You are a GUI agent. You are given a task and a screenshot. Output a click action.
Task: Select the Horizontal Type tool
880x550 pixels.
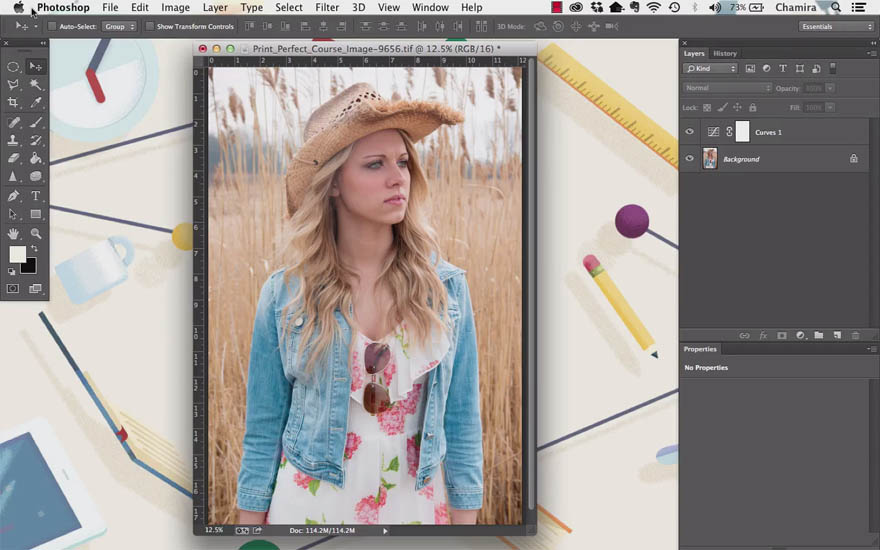35,196
